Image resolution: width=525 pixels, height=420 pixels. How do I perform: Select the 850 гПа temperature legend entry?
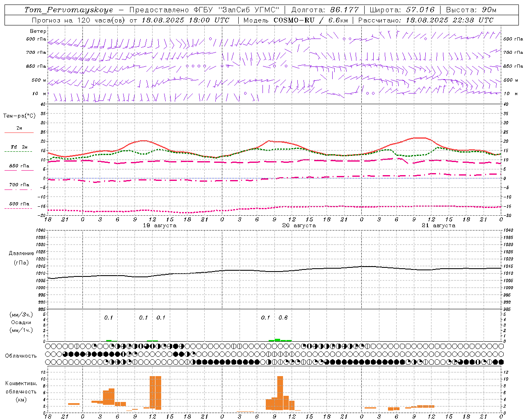[x=19, y=166]
